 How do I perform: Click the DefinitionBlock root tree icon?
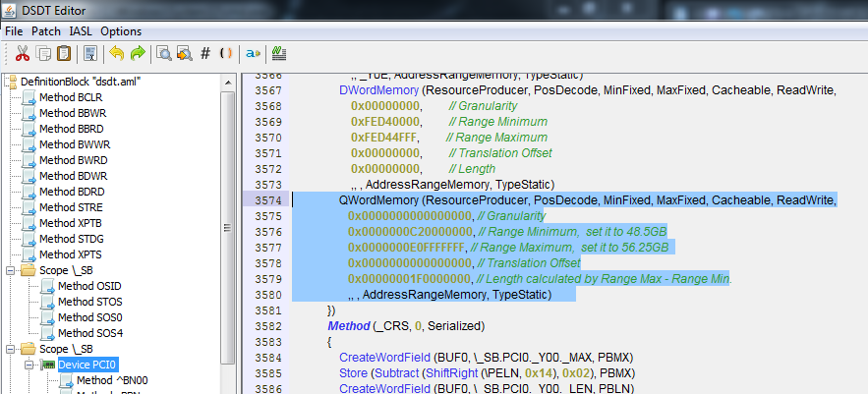pos(11,82)
